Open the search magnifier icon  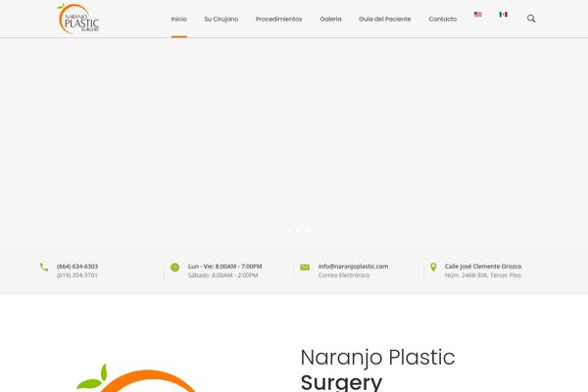pos(531,19)
